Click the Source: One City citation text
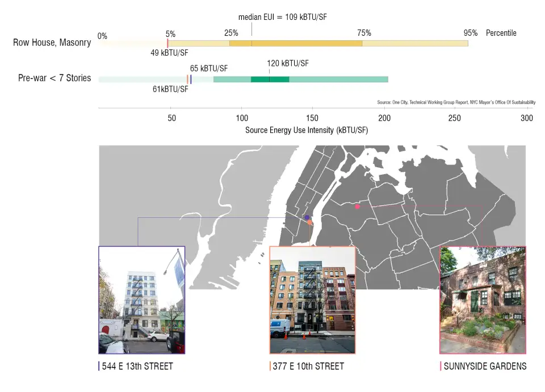545x392 pixels. click(456, 103)
